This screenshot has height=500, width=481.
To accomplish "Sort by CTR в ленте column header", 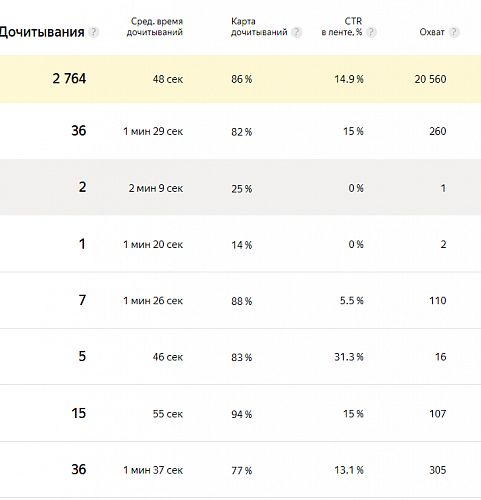I will coord(342,27).
